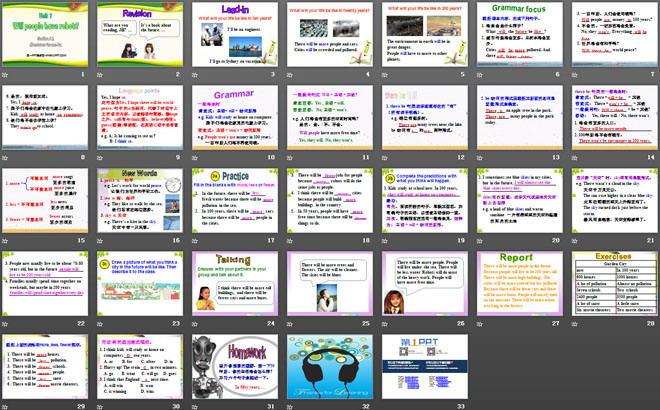This screenshot has width=660, height=410.
Task: Select the Report slide thumbnail
Action: click(520, 284)
